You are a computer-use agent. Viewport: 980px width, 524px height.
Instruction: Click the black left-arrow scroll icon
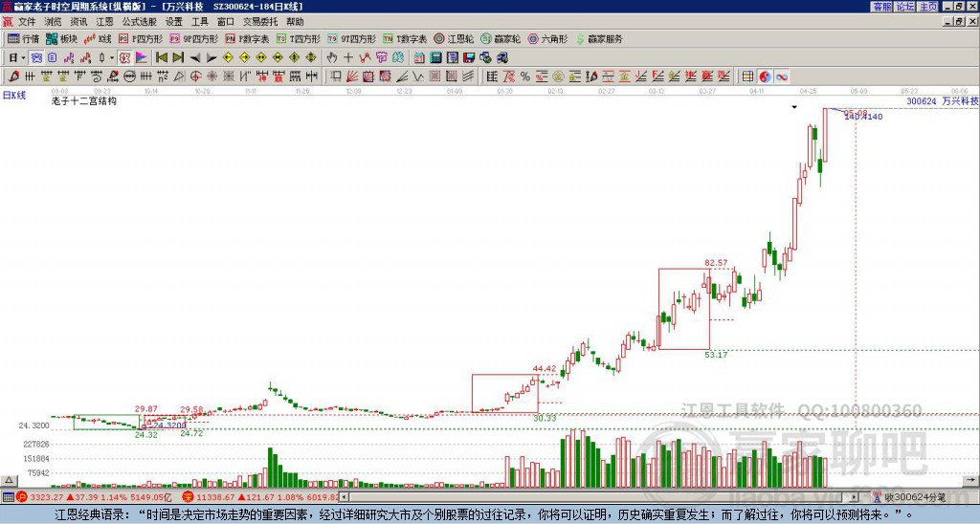click(195, 58)
